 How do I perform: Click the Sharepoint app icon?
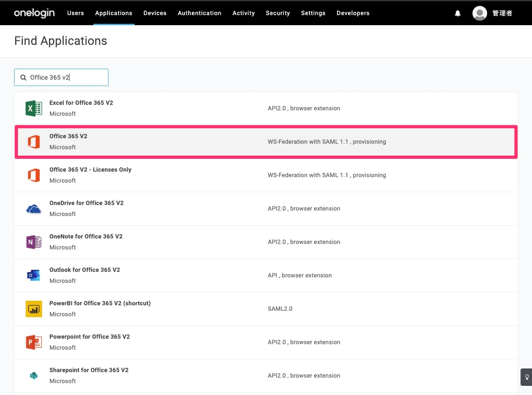click(34, 376)
